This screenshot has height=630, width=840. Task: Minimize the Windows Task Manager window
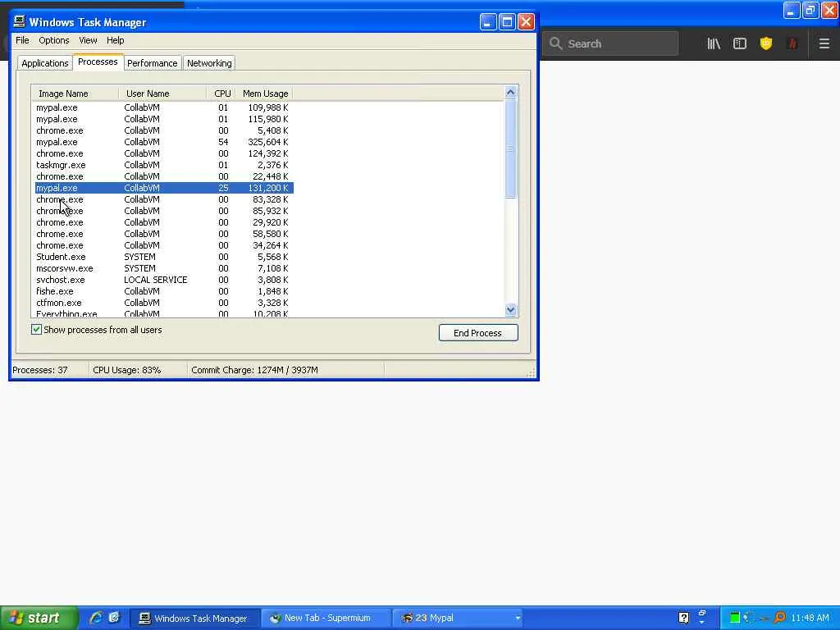pyautogui.click(x=488, y=22)
